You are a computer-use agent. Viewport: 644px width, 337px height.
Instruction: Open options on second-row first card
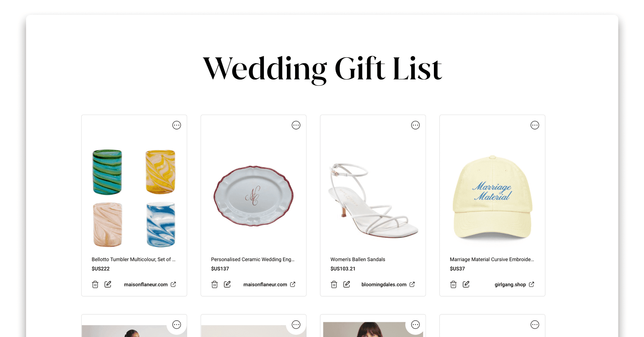pos(177,325)
